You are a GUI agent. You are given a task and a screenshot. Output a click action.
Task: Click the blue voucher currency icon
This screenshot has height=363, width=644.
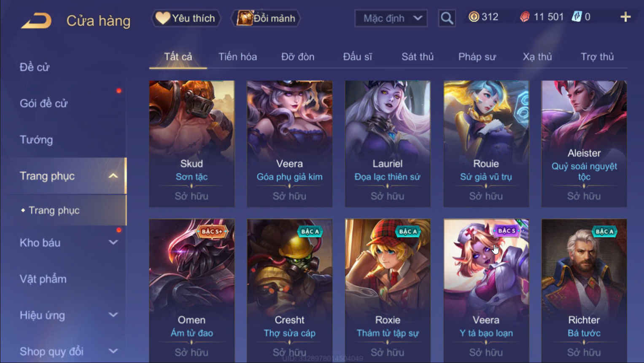click(x=576, y=17)
